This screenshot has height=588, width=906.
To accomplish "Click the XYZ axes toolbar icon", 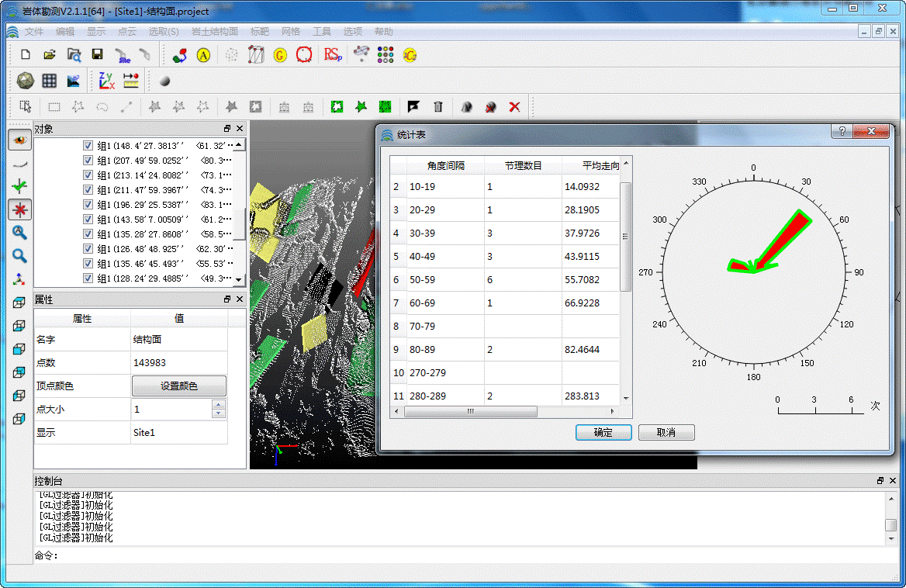I will 106,81.
